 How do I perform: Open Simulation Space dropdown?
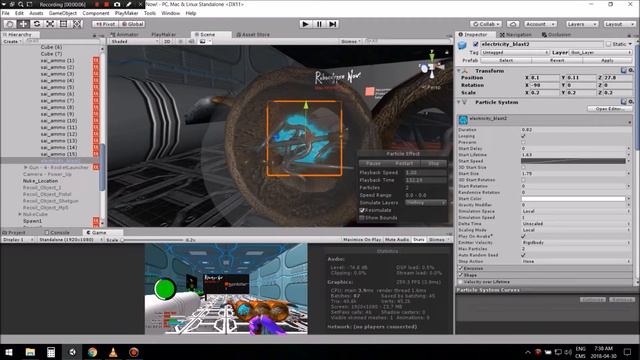pos(576,211)
